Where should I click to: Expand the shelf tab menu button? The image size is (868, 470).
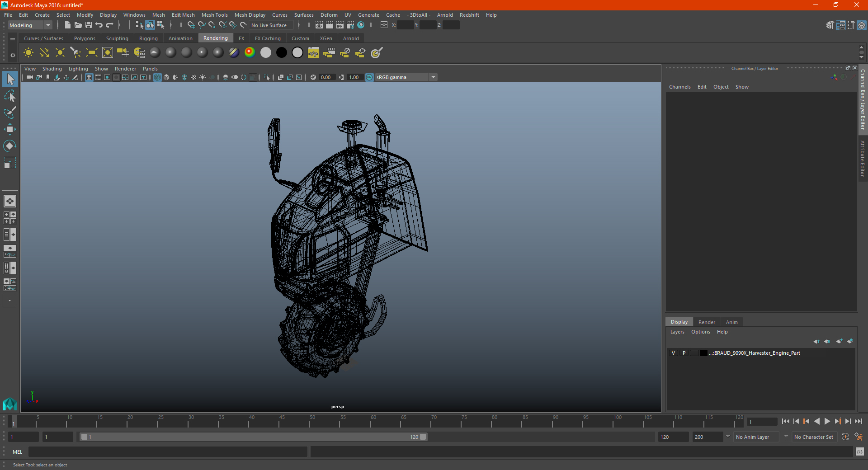point(13,39)
